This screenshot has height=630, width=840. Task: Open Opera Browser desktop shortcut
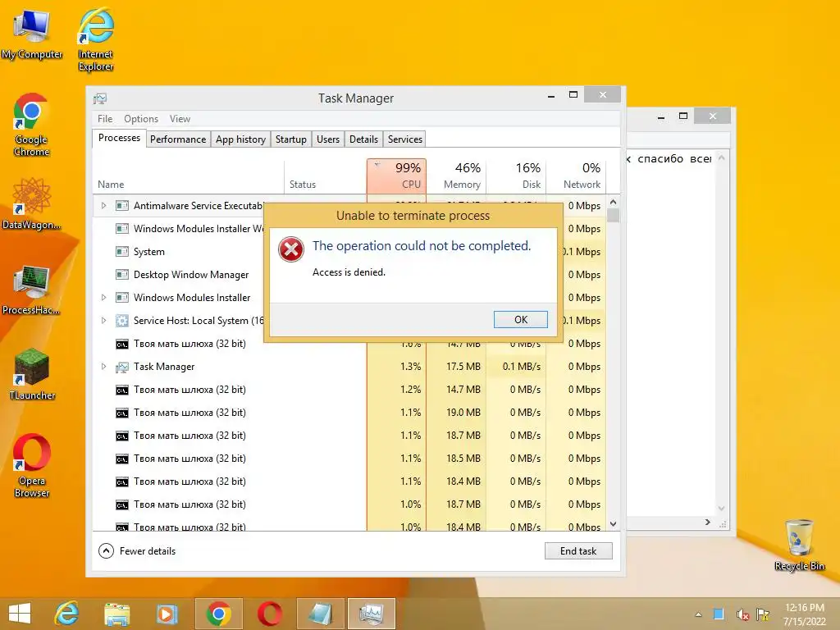pyautogui.click(x=32, y=466)
